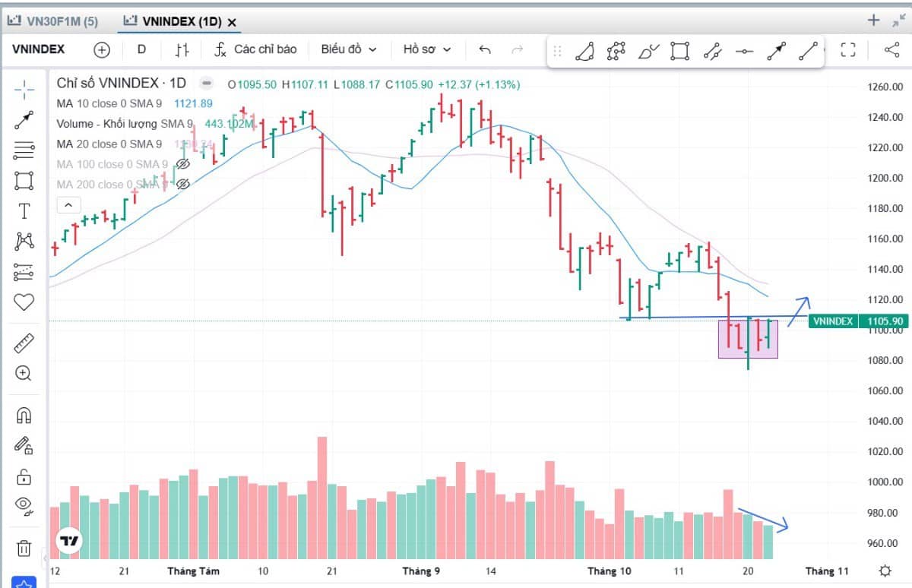Click the minus marker beside chart title

(206, 84)
